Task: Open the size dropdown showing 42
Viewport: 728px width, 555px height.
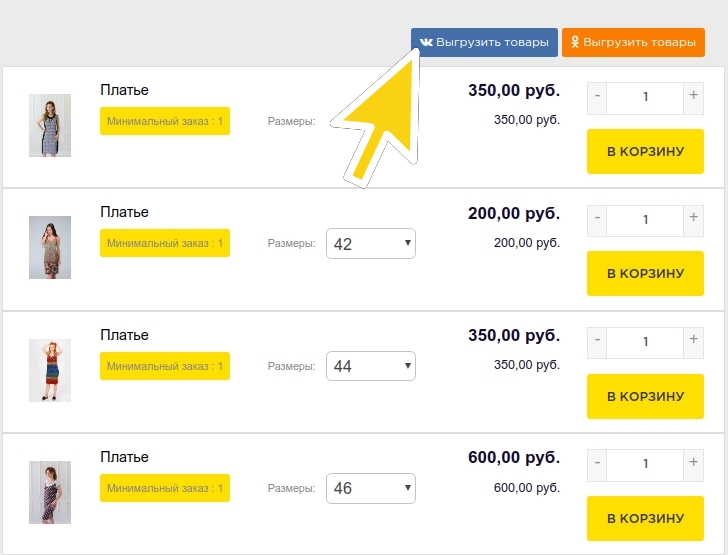Action: tap(370, 243)
